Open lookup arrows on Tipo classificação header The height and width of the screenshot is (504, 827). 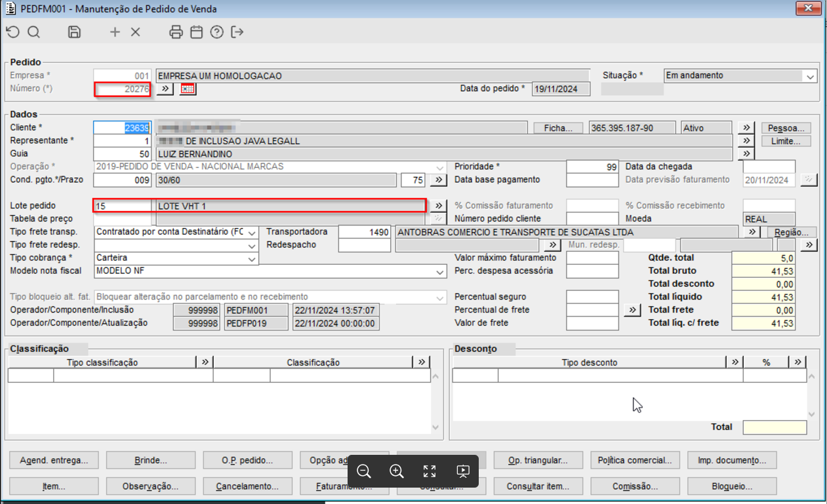[x=205, y=362]
